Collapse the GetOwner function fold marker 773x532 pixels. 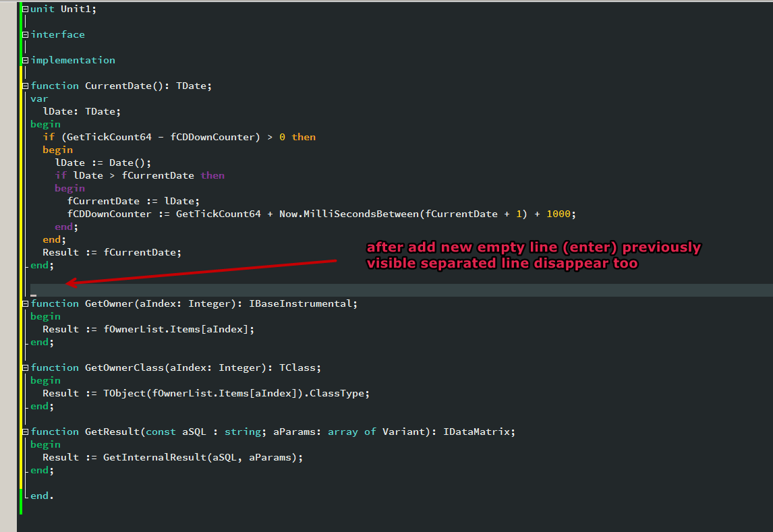(25, 304)
